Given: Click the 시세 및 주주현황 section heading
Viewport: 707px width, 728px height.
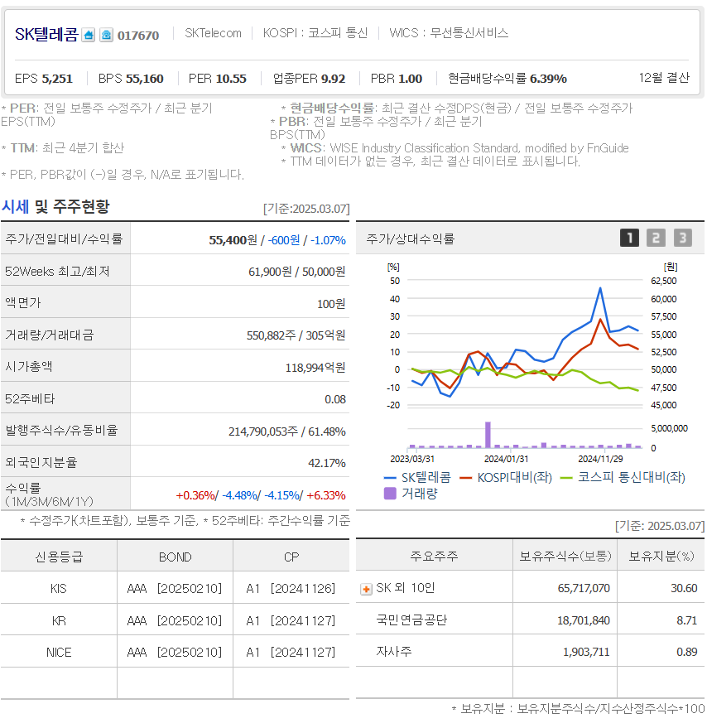Looking at the screenshot, I should click(x=55, y=206).
